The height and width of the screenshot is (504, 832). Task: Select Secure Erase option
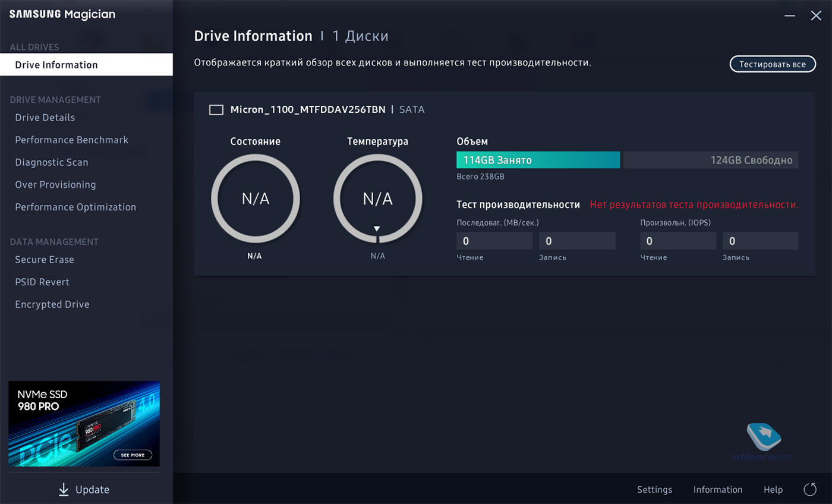point(45,260)
